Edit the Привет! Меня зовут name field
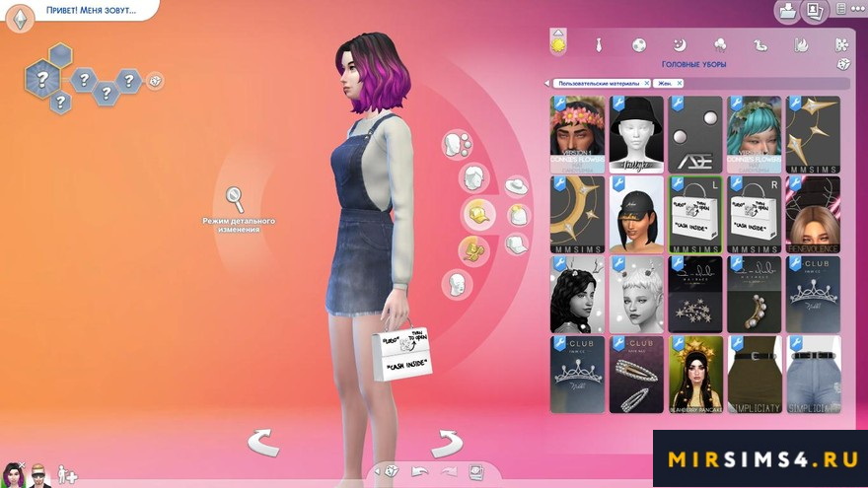 pos(92,10)
